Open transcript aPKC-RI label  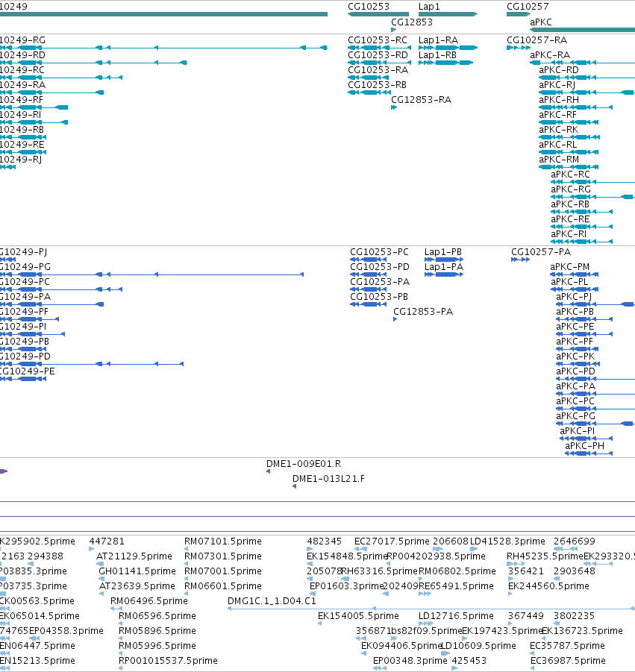[x=569, y=233]
